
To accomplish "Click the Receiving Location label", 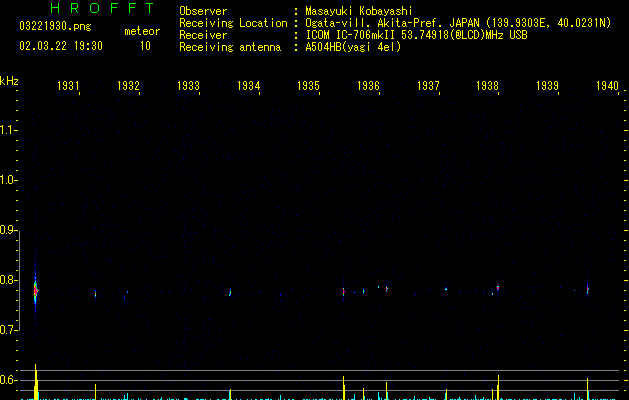I will [x=233, y=23].
